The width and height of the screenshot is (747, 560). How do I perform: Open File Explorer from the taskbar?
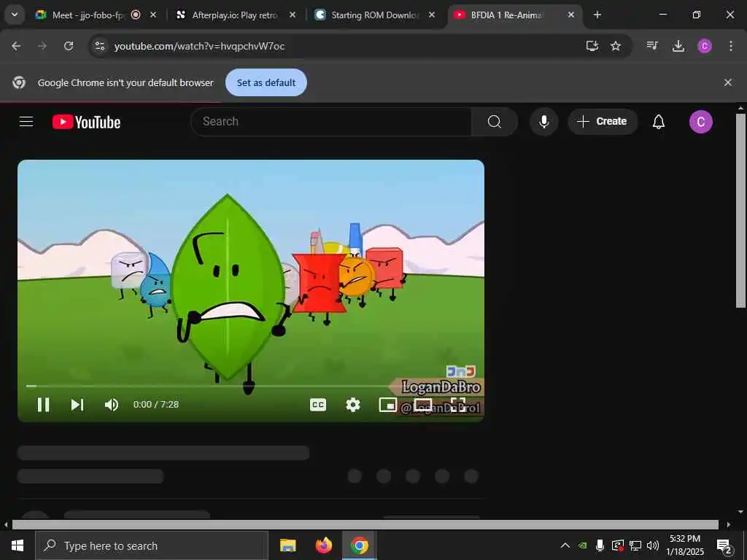point(287,545)
